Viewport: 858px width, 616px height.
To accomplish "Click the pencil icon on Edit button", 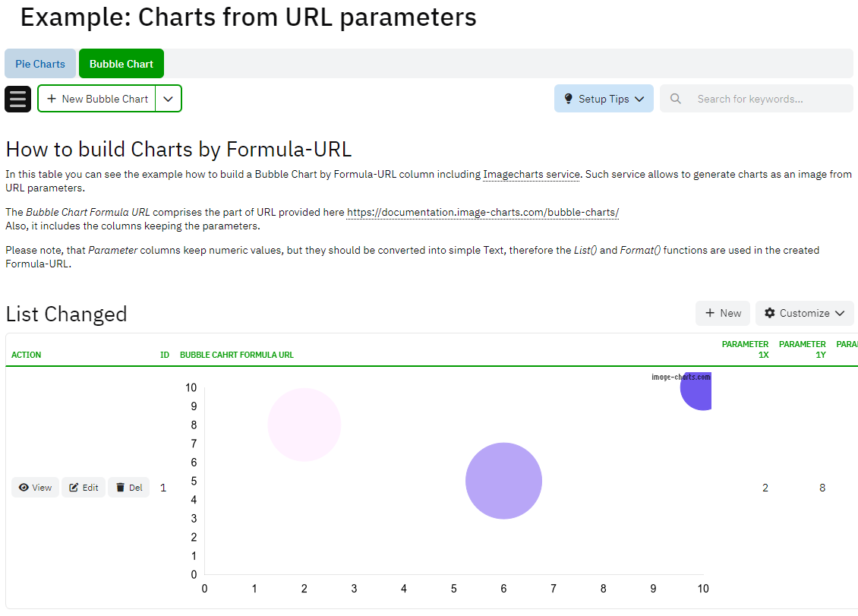I will [74, 488].
